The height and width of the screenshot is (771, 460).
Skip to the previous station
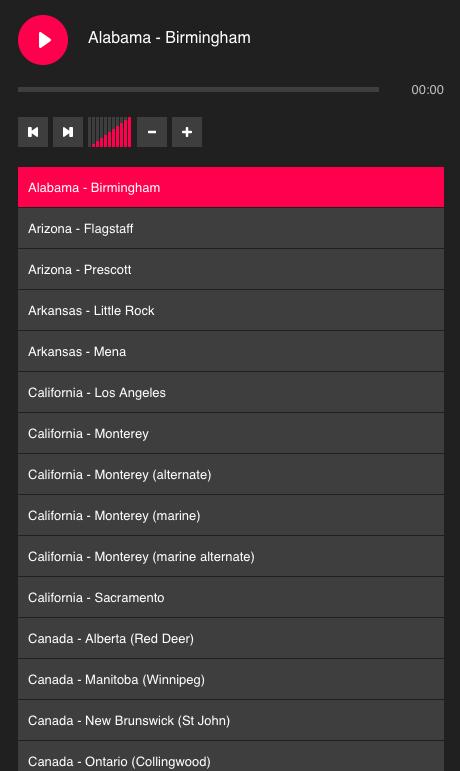[x=33, y=132]
